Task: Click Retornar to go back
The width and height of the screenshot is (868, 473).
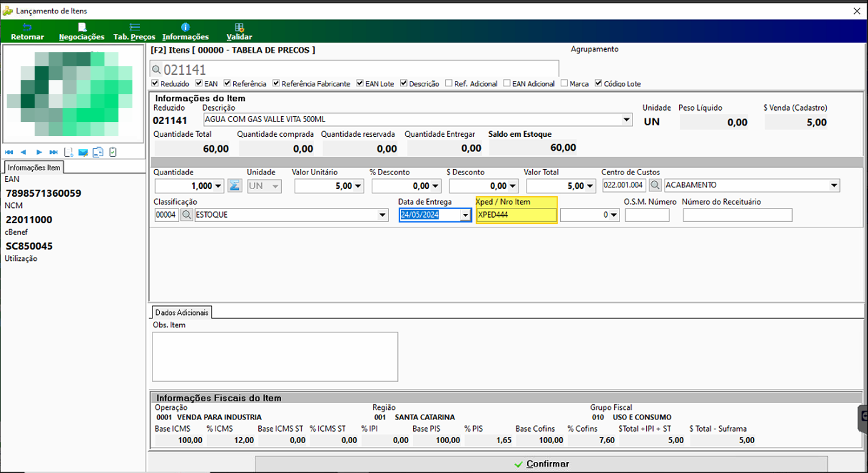Action: click(x=27, y=32)
